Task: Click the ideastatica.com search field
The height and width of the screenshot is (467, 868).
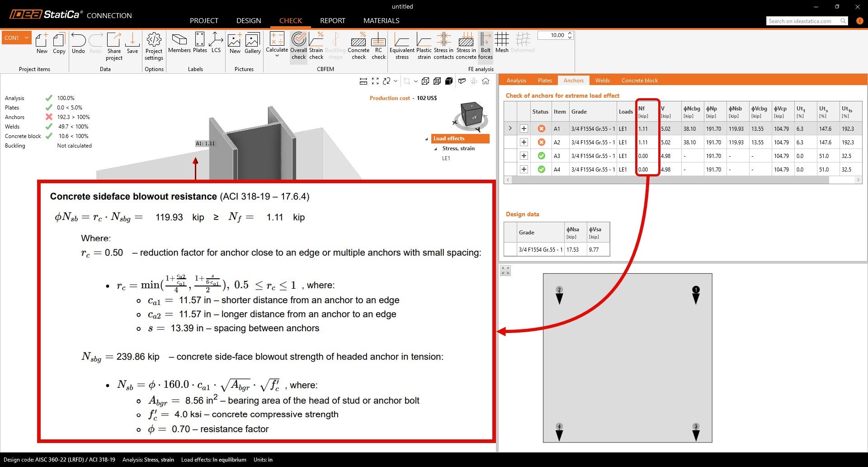Action: pos(803,21)
